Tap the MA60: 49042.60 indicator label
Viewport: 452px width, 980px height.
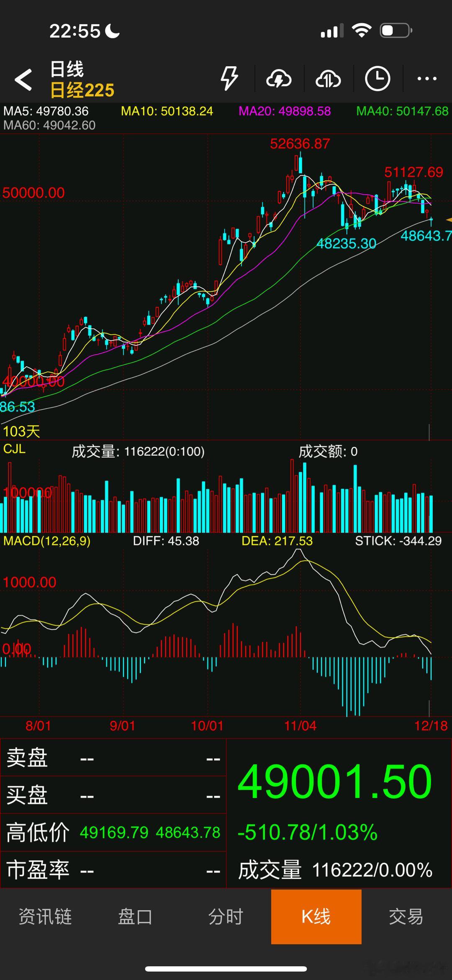tap(49, 126)
